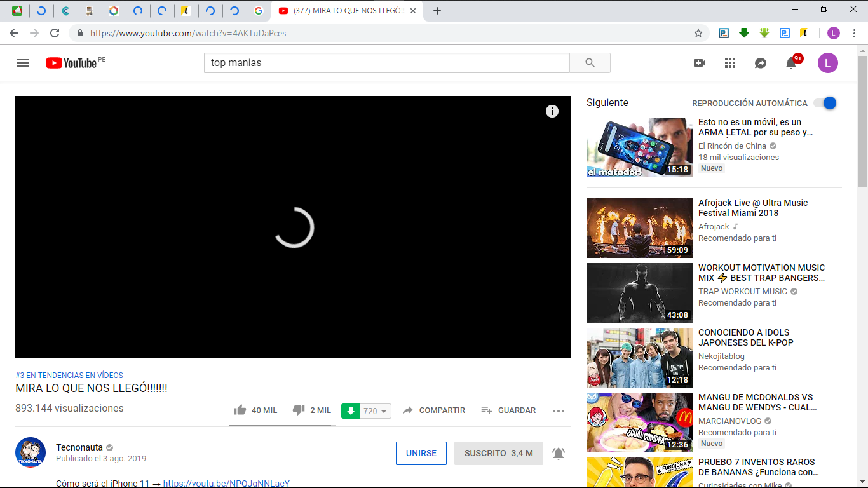The image size is (868, 488).
Task: Open the messages share bubble icon
Action: tap(761, 63)
